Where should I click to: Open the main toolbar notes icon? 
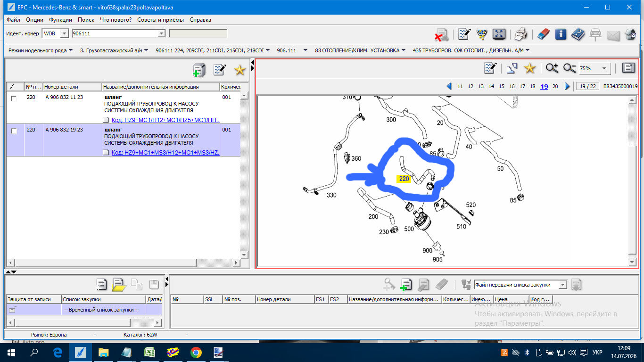[x=464, y=34]
